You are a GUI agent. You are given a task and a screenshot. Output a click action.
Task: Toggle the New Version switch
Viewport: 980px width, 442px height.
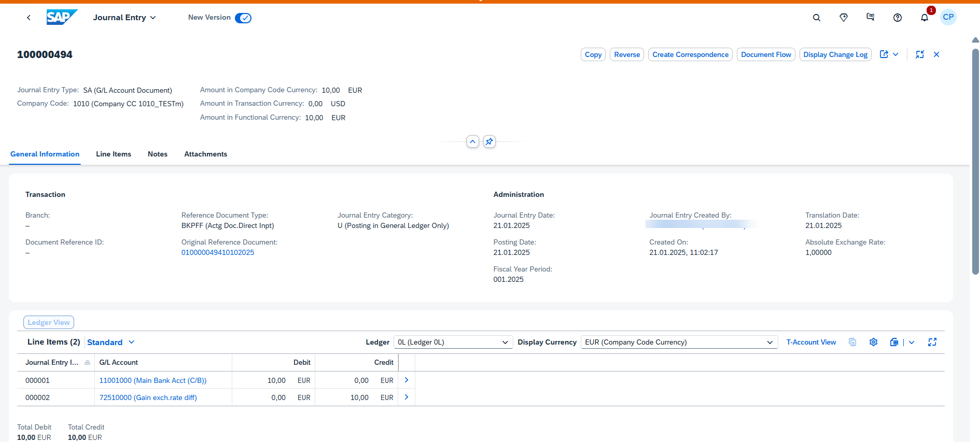click(x=243, y=18)
